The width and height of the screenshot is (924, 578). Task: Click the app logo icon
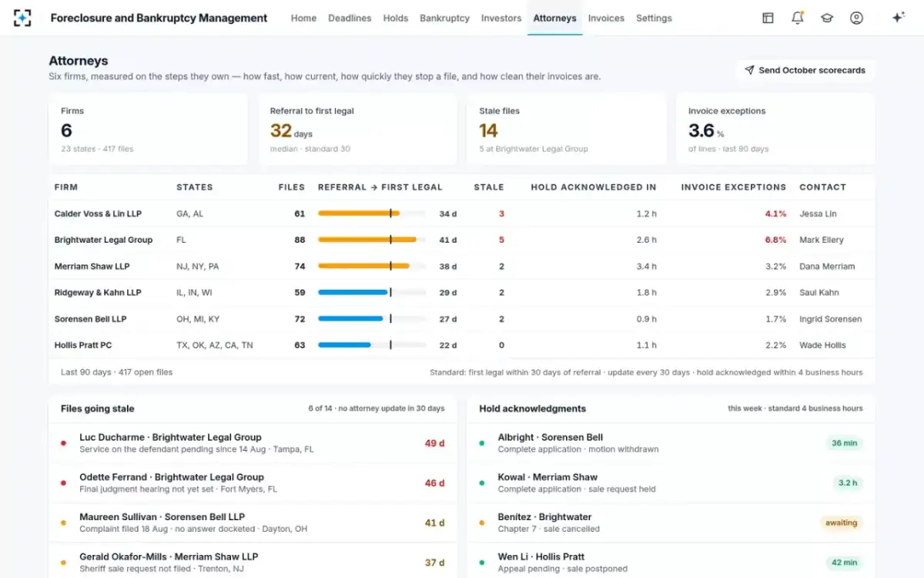click(22, 18)
